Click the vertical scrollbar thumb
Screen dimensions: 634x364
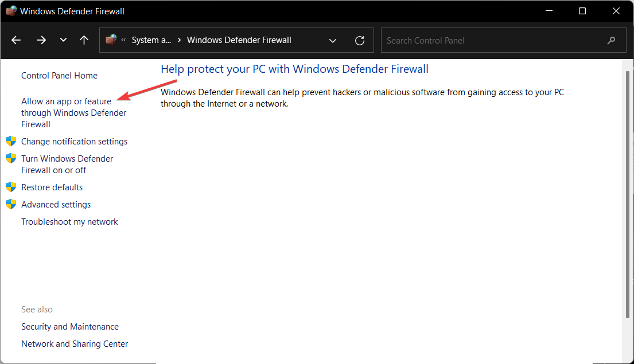[x=628, y=195]
